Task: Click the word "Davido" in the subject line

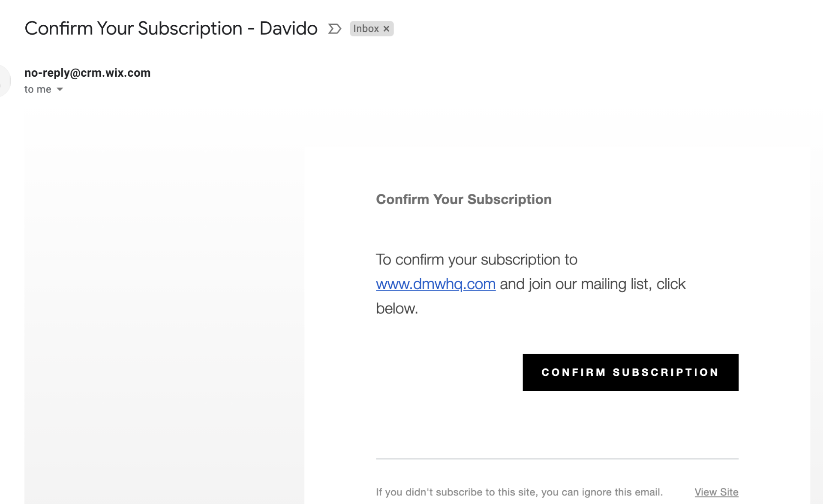Action: [x=288, y=29]
